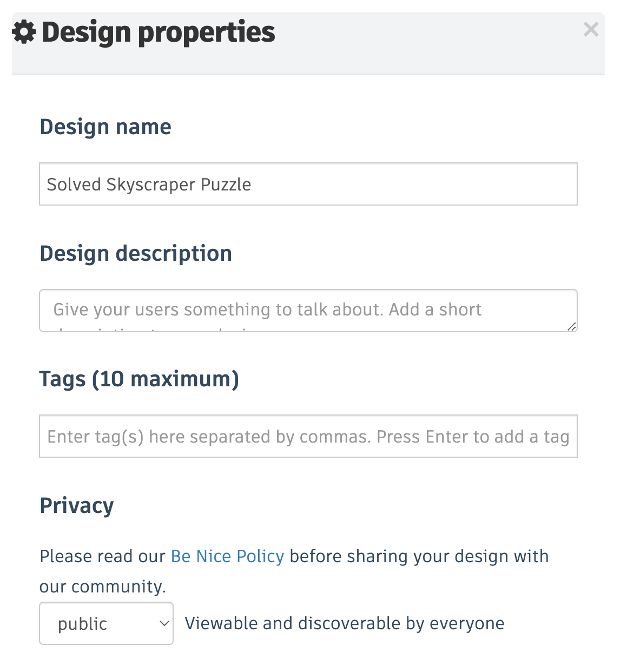Image resolution: width=620 pixels, height=672 pixels.
Task: Open the public privacy dropdown
Action: point(106,623)
